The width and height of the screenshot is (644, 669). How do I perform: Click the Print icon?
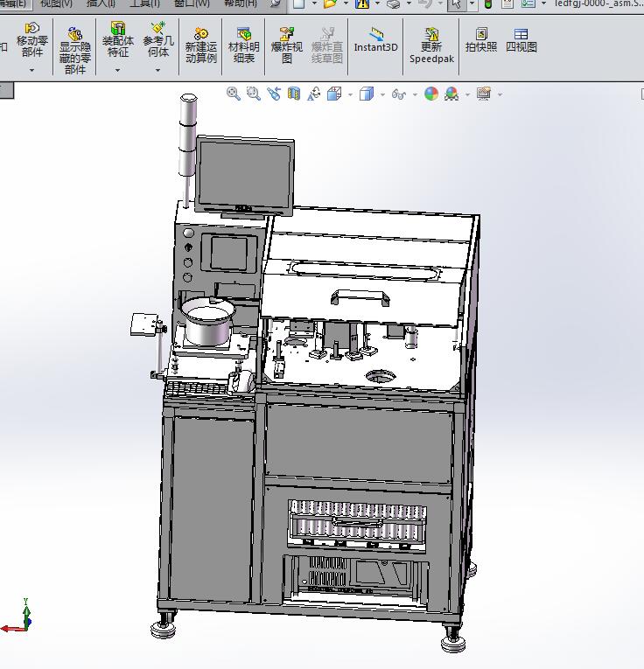[394, 3]
